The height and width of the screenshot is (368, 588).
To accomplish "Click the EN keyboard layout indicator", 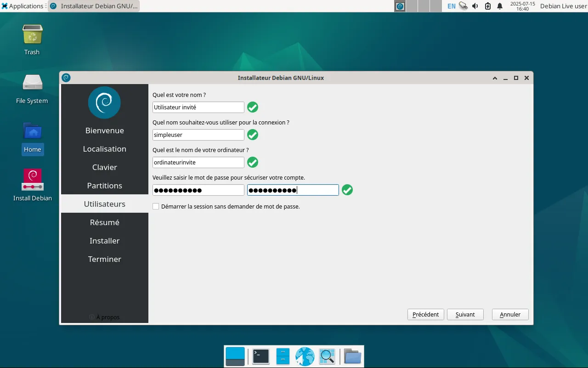I will pos(452,6).
